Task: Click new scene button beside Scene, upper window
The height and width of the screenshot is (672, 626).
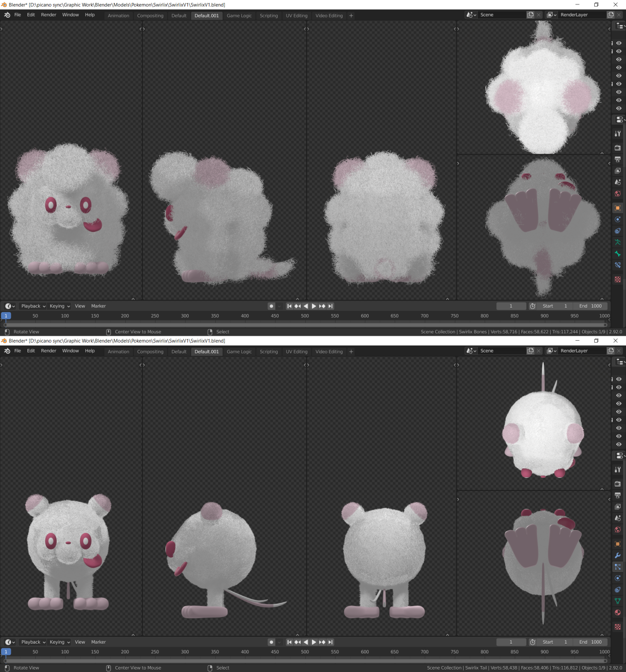Action: pyautogui.click(x=531, y=15)
